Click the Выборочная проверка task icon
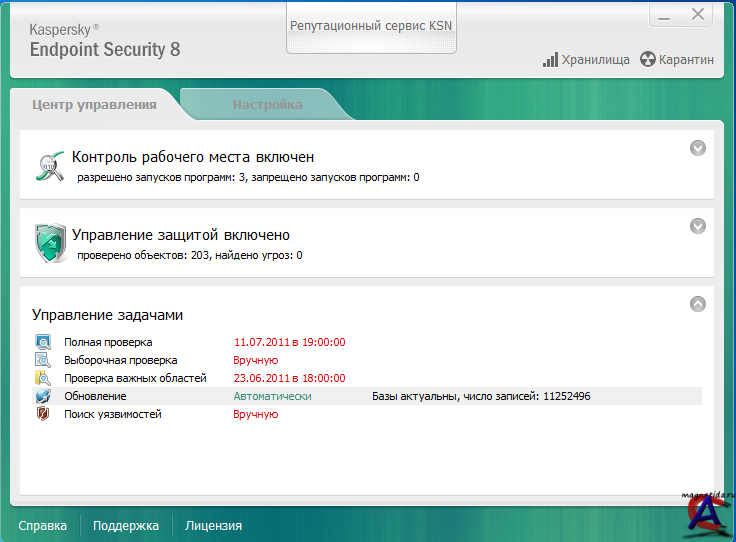The image size is (736, 542). (43, 360)
